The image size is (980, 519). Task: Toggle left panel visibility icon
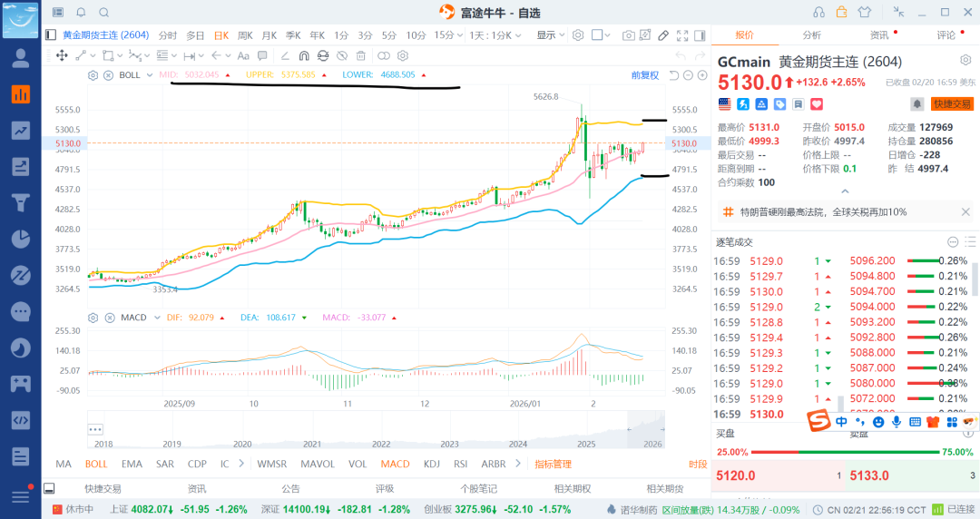[x=51, y=35]
